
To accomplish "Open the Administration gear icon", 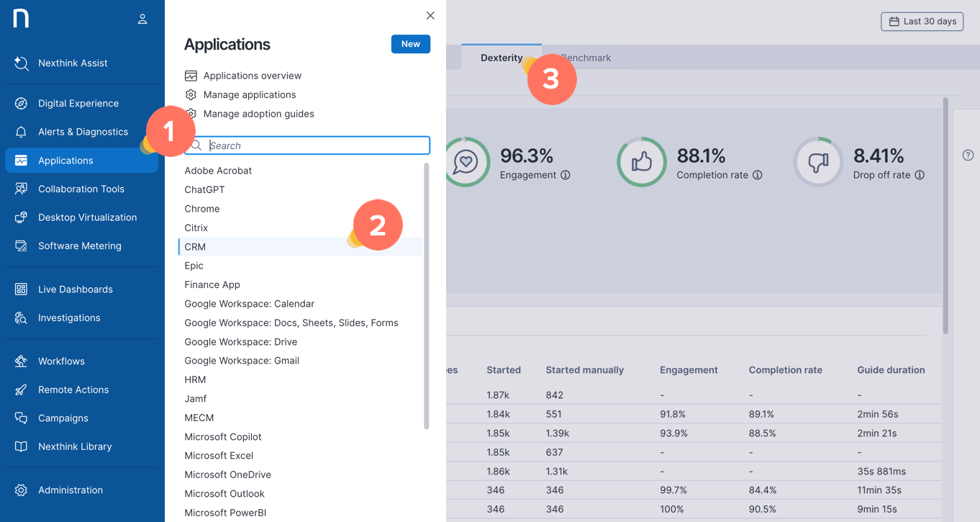I will (21, 490).
